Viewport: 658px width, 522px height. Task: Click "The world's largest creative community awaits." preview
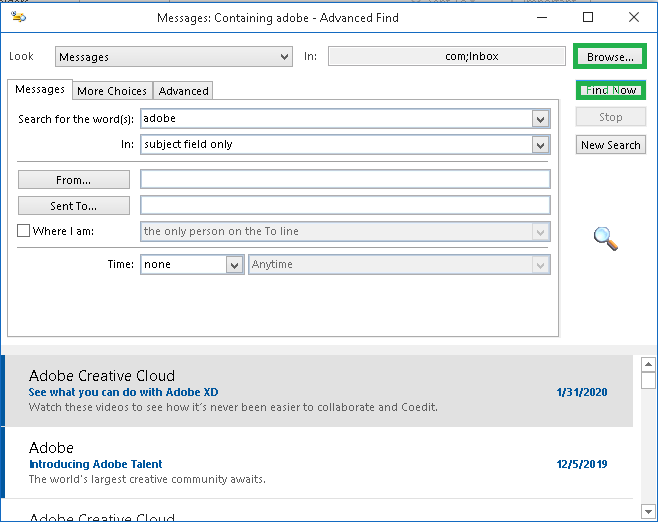147,479
